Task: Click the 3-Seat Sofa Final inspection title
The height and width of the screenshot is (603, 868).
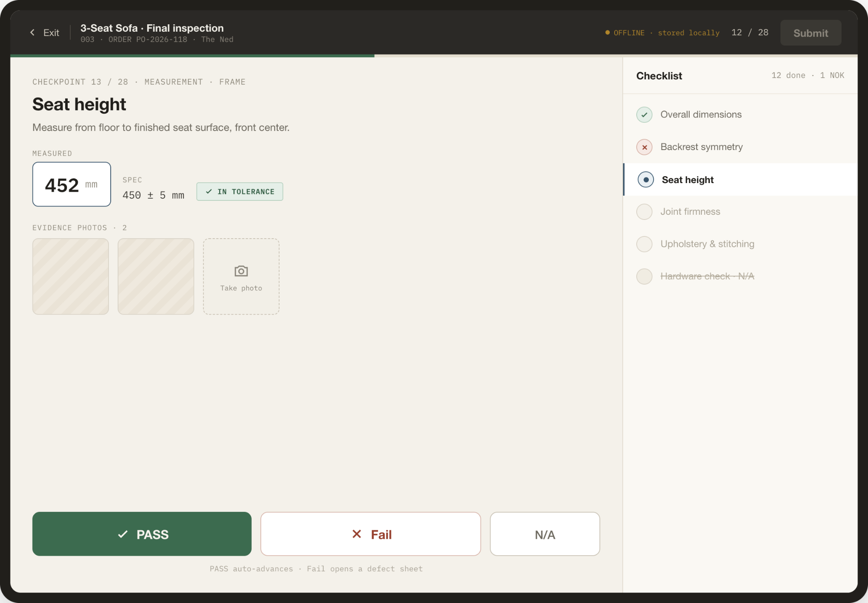Action: click(152, 28)
